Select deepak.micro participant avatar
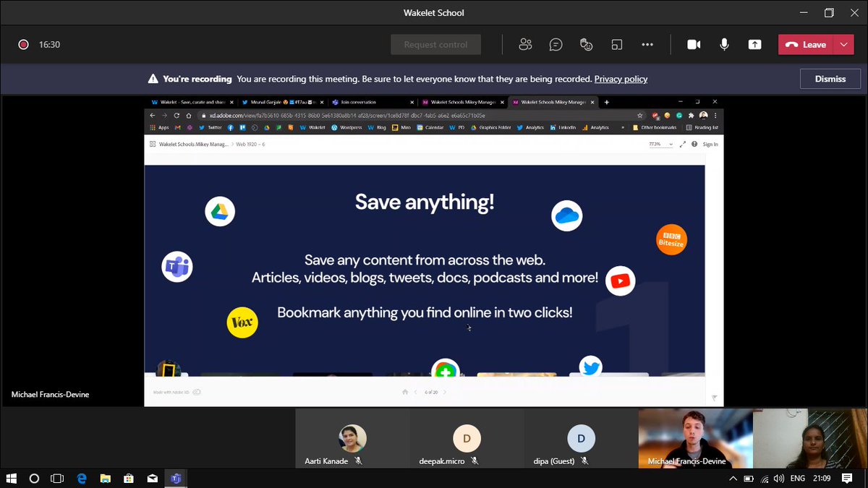Screen dimensions: 868x488 pyautogui.click(x=467, y=438)
